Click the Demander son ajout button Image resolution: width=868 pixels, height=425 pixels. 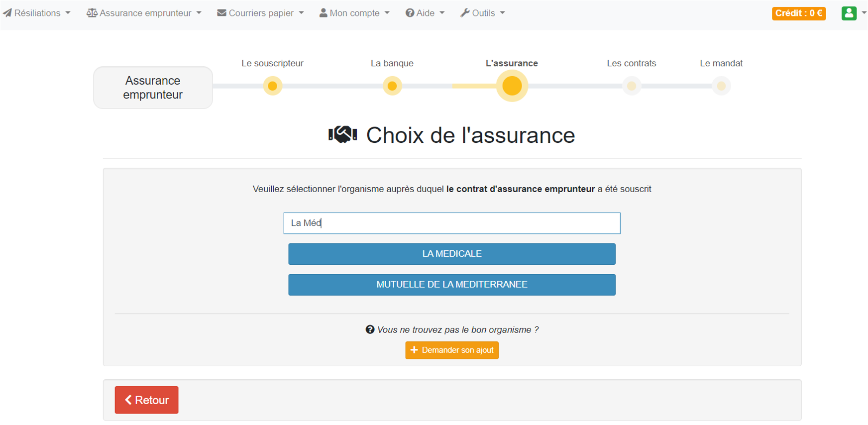(x=451, y=350)
